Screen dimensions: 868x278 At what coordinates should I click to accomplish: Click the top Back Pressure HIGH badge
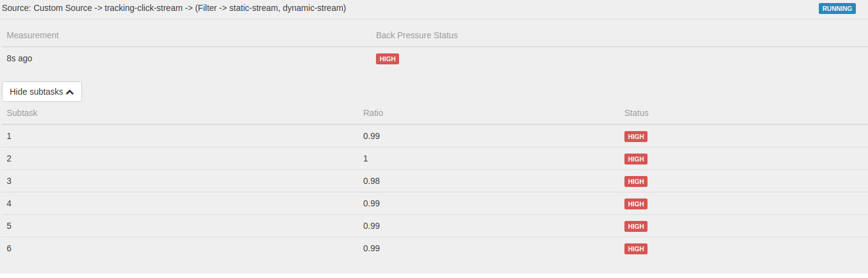tap(387, 59)
